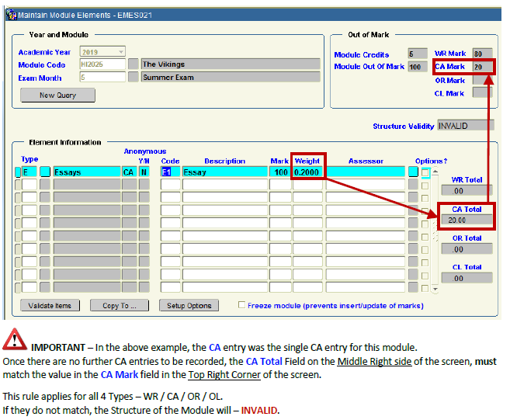
Task: Tick the Options checkbox for Essays row
Action: click(425, 172)
